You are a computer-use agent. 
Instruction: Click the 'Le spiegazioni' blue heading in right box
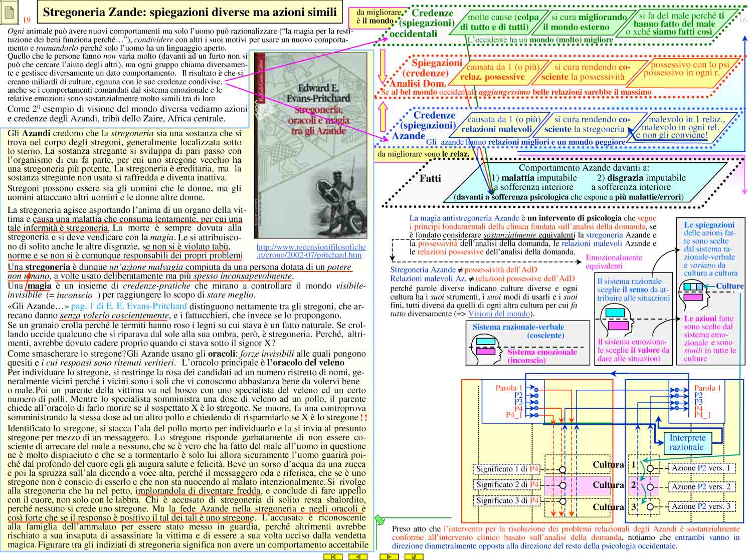coord(709,224)
